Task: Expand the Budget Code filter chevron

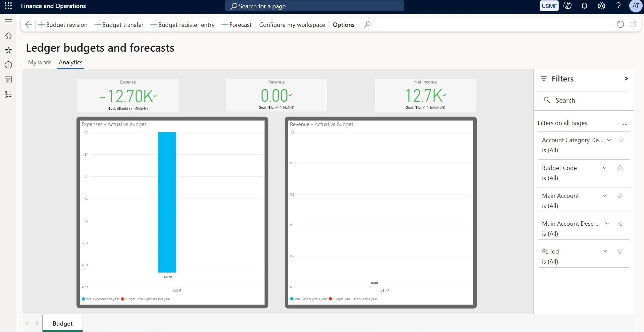Action: point(605,168)
